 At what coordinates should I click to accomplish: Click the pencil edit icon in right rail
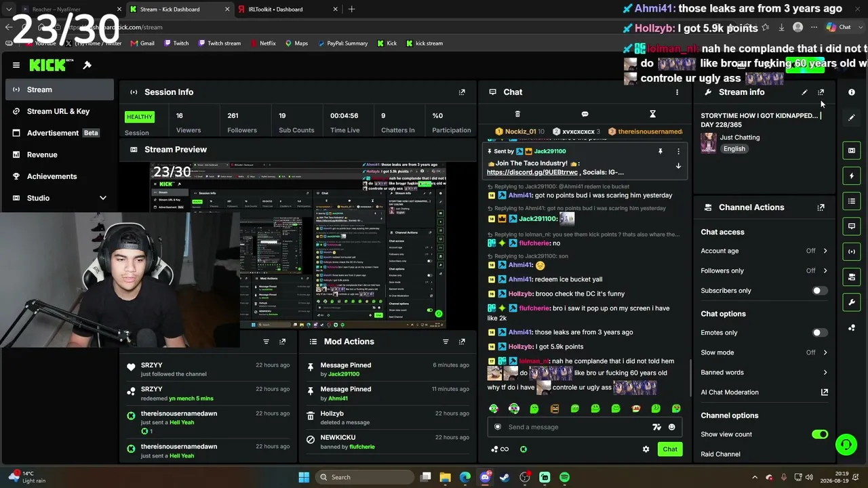[x=852, y=117]
